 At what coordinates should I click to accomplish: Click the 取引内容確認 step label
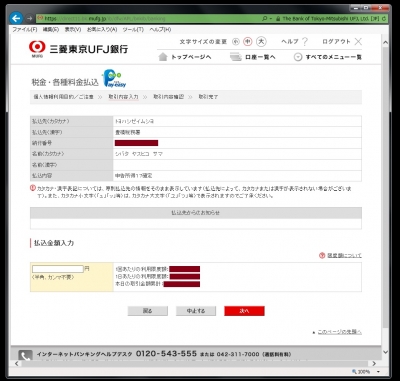pos(168,97)
